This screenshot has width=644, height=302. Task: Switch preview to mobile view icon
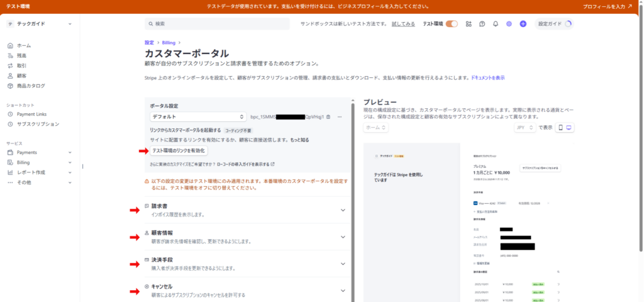[x=560, y=128]
